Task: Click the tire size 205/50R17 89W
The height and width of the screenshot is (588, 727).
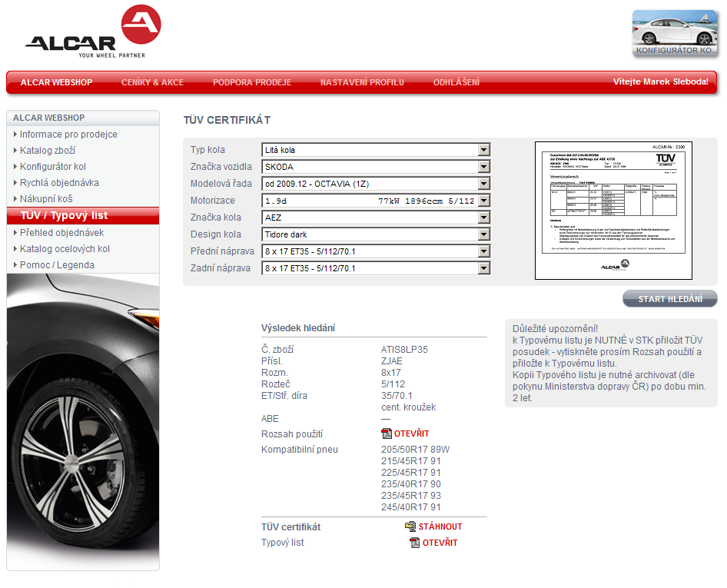Action: 416,450
